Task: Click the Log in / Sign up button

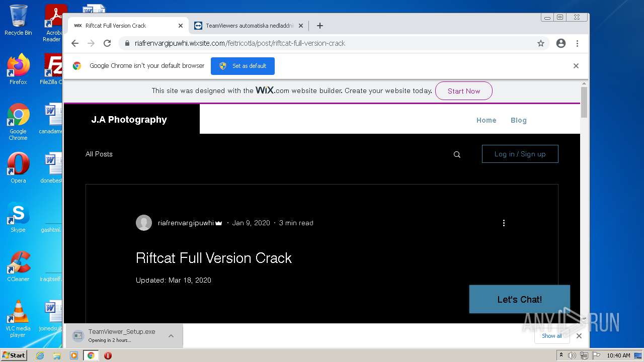Action: coord(520,154)
